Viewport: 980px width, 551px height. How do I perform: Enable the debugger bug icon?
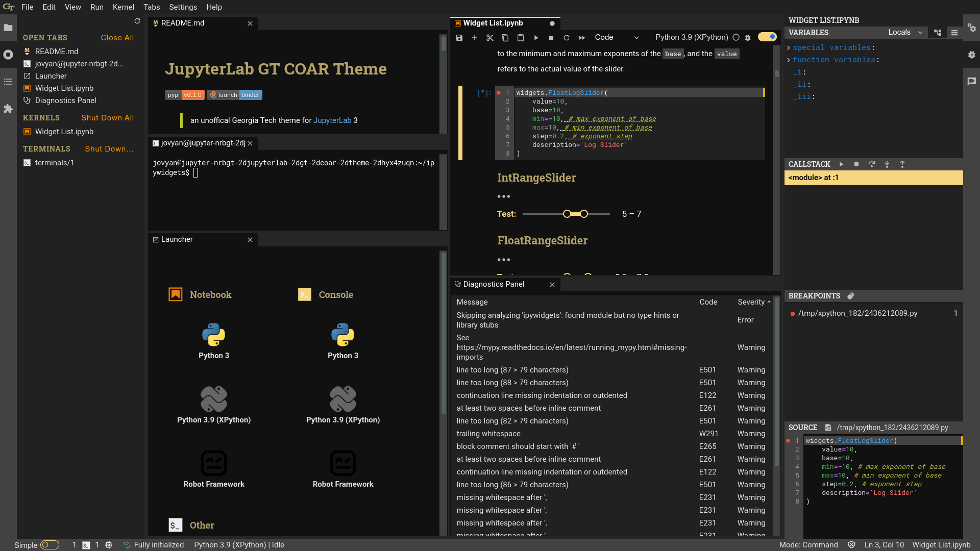click(x=748, y=37)
